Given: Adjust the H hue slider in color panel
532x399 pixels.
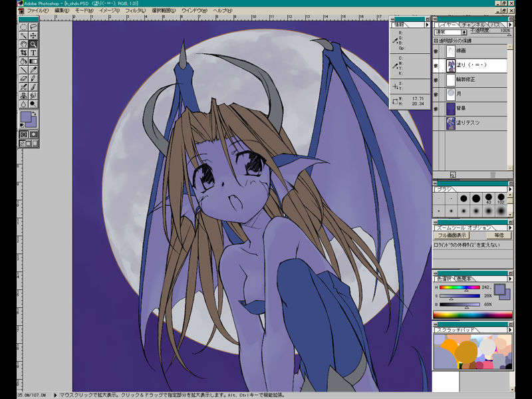Looking at the screenshot, I should pyautogui.click(x=460, y=287).
